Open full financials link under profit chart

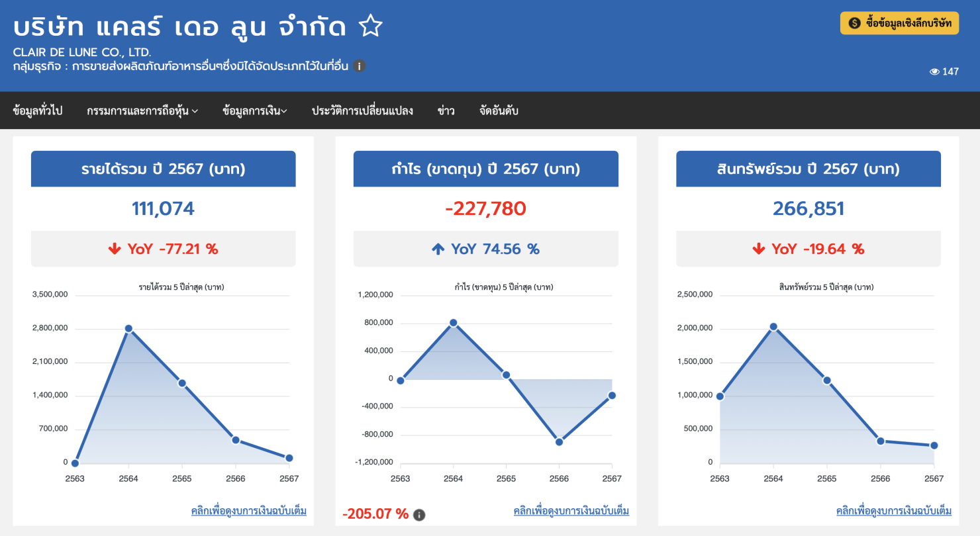[x=571, y=511]
